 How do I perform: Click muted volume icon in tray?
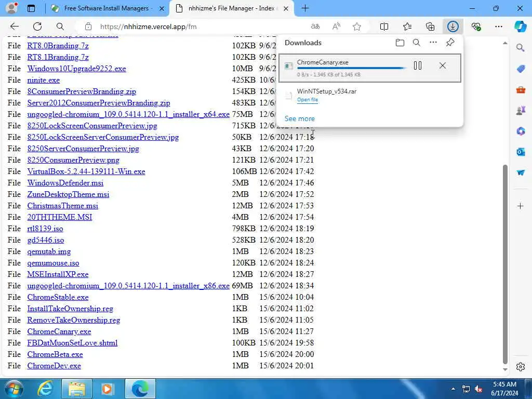(478, 389)
